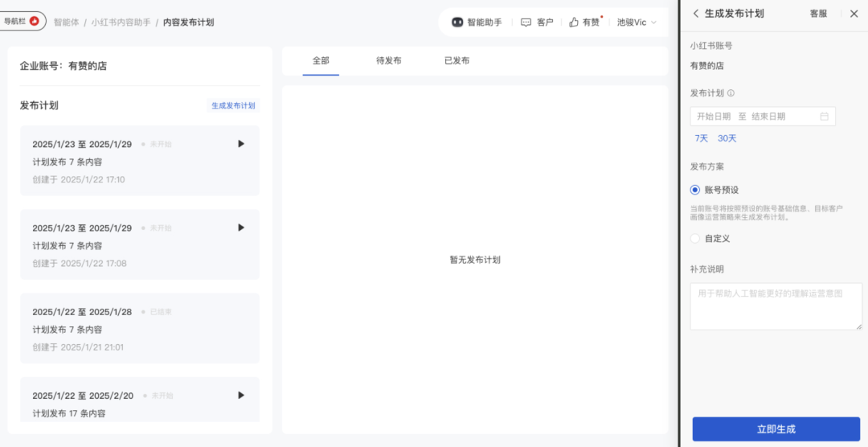Click 有赞的店 under 小红书账号

tap(707, 66)
